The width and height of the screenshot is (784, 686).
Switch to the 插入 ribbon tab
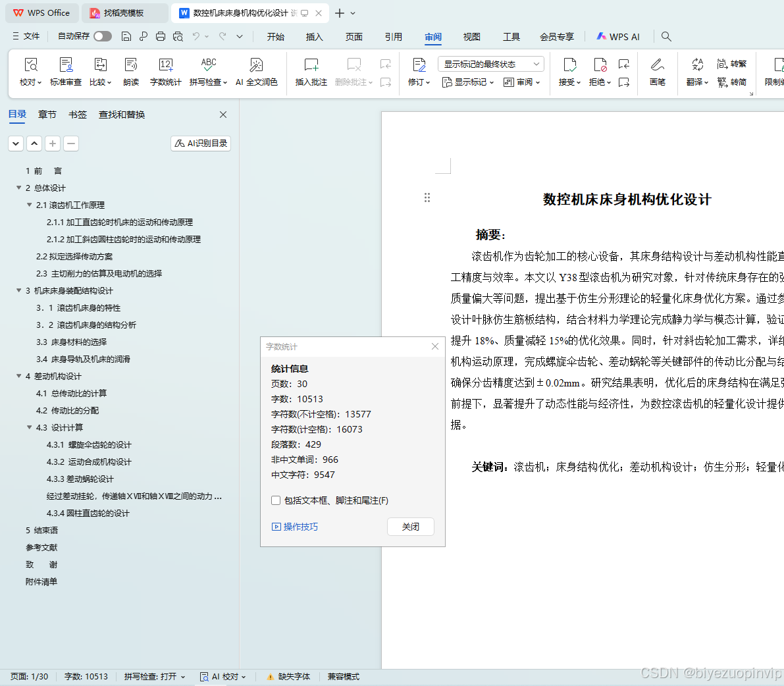[314, 37]
